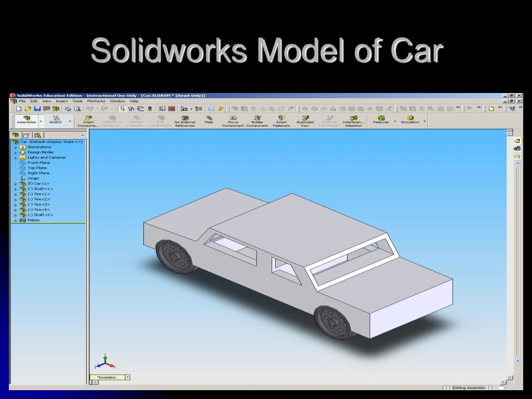
Task: Choose the Rotate Component tool
Action: click(257, 122)
